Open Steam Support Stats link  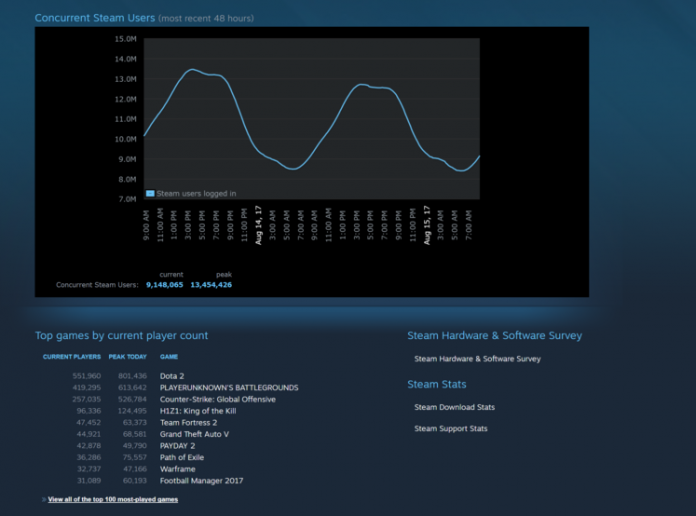point(451,428)
